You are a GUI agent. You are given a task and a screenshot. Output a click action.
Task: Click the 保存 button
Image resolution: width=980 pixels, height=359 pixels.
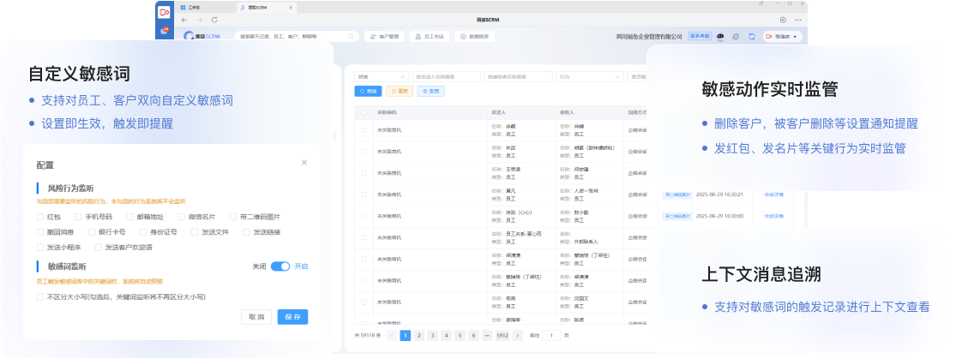pos(292,317)
